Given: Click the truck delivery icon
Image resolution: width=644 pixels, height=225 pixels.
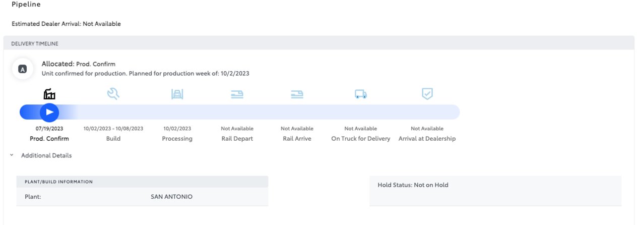Looking at the screenshot, I should (361, 94).
